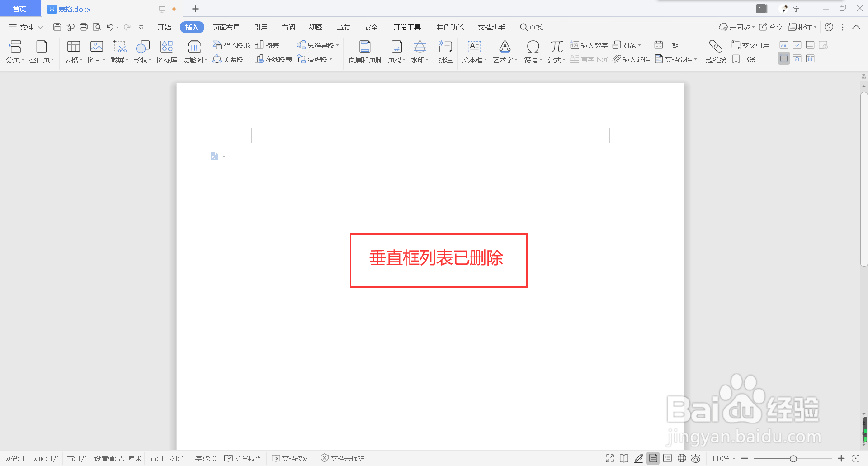The height and width of the screenshot is (466, 868).
Task: Click 插入数字 insert number tool
Action: click(589, 45)
